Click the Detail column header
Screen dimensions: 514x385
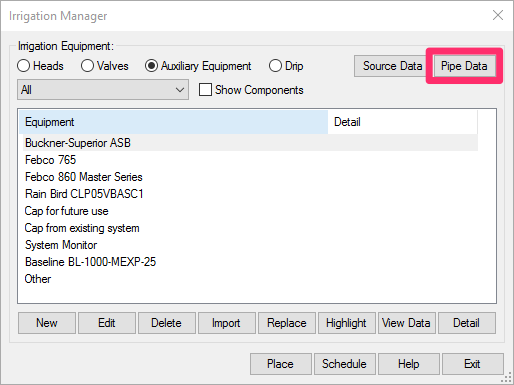pyautogui.click(x=403, y=122)
